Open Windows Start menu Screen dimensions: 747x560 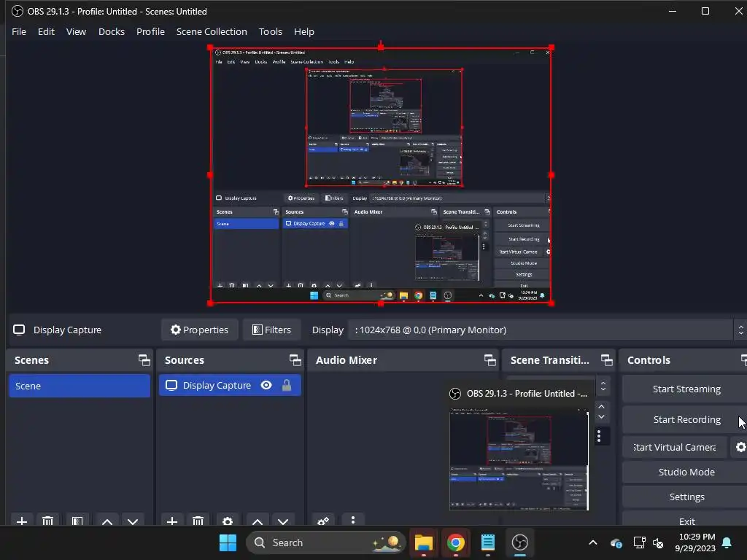pos(228,542)
